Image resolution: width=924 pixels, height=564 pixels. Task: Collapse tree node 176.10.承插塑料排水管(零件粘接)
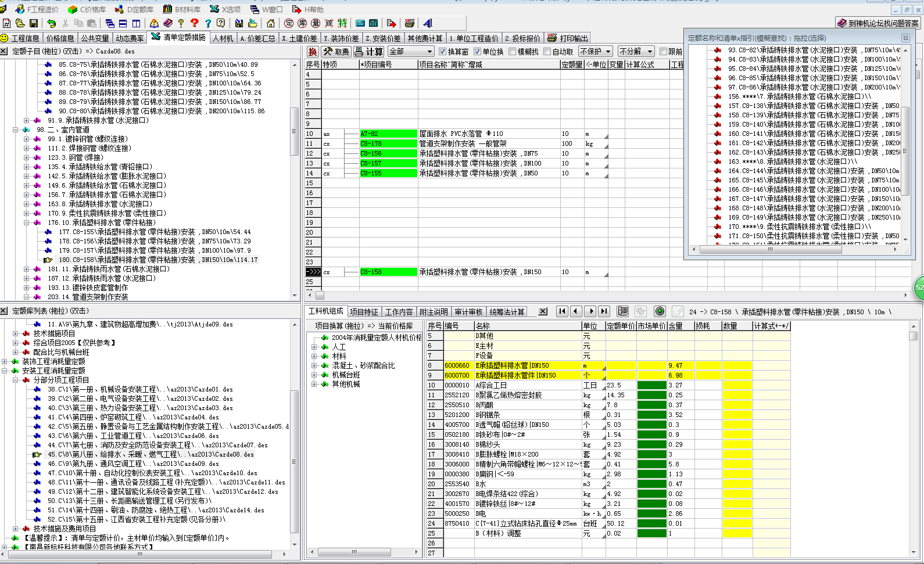(27, 222)
